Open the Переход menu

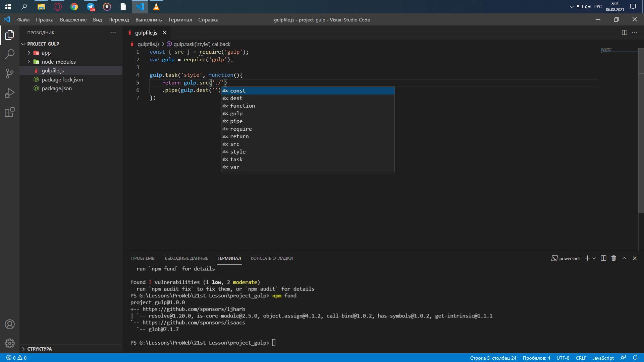118,20
